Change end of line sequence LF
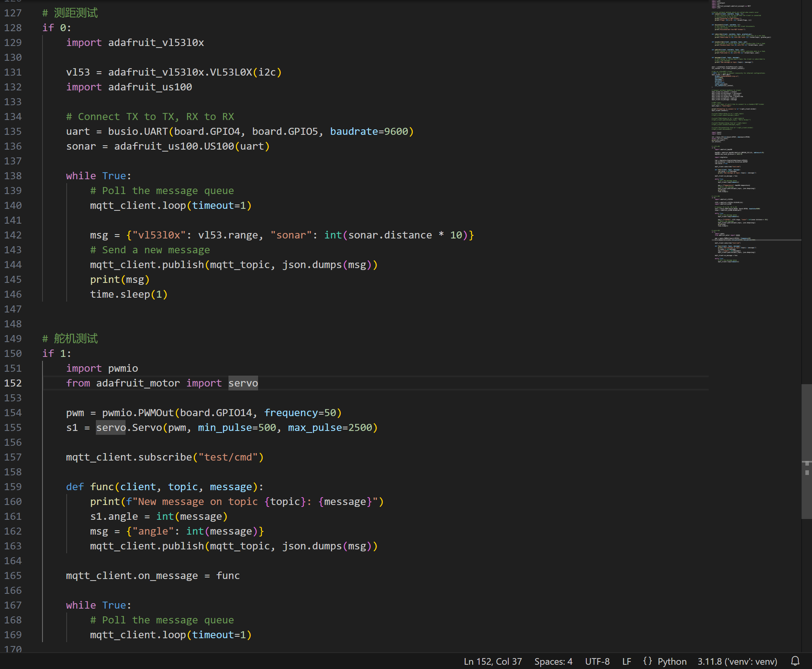812x669 pixels. click(626, 662)
